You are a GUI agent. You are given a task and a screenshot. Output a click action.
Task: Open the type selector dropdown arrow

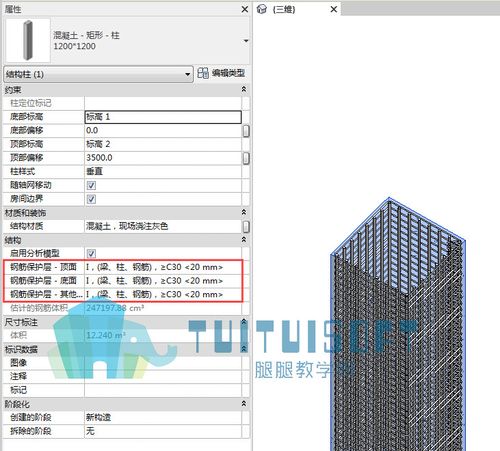(246, 41)
